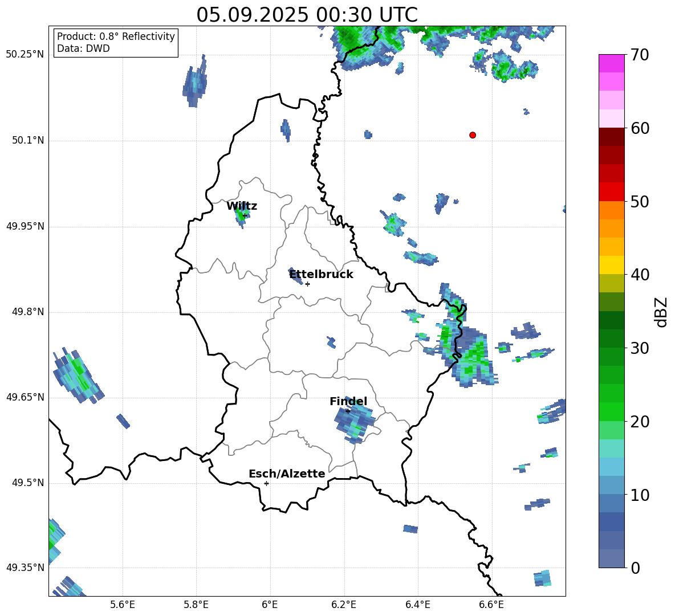Click the 30 value on the colorbar
The image size is (675, 616).
pyautogui.click(x=640, y=348)
